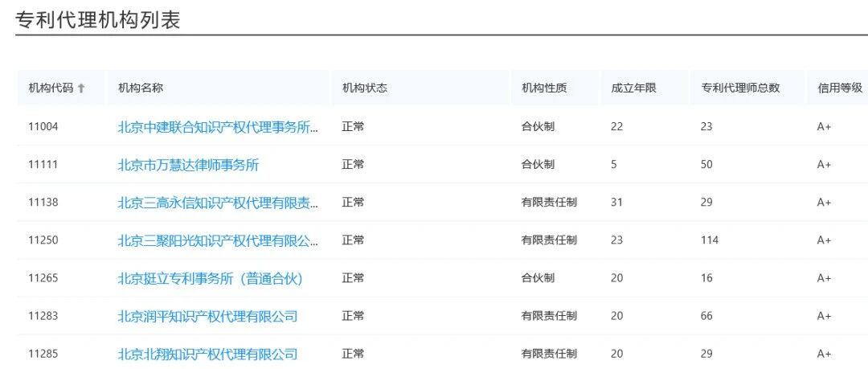
Task: Click A+ credit rating in row 11283
Action: click(x=825, y=316)
